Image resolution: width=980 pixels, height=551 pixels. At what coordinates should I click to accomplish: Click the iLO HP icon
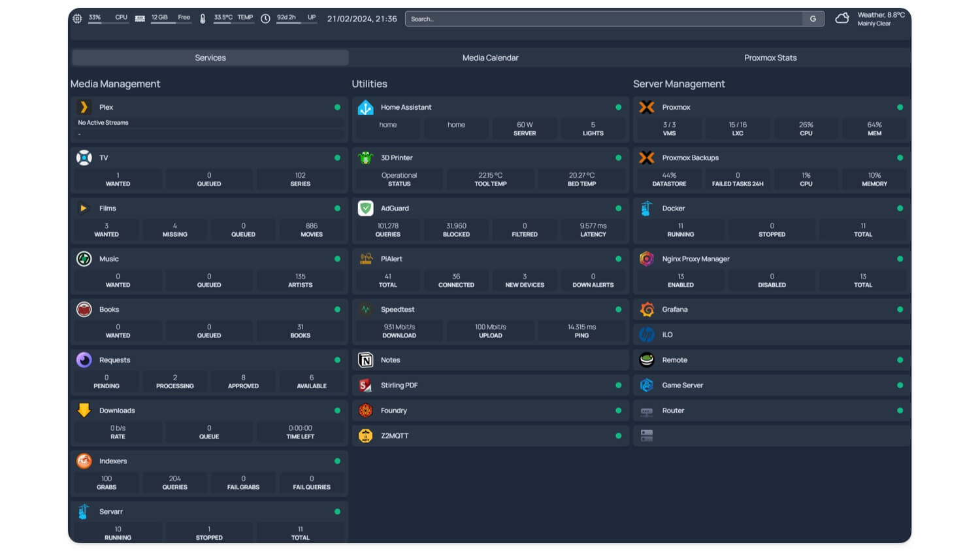[x=647, y=335]
